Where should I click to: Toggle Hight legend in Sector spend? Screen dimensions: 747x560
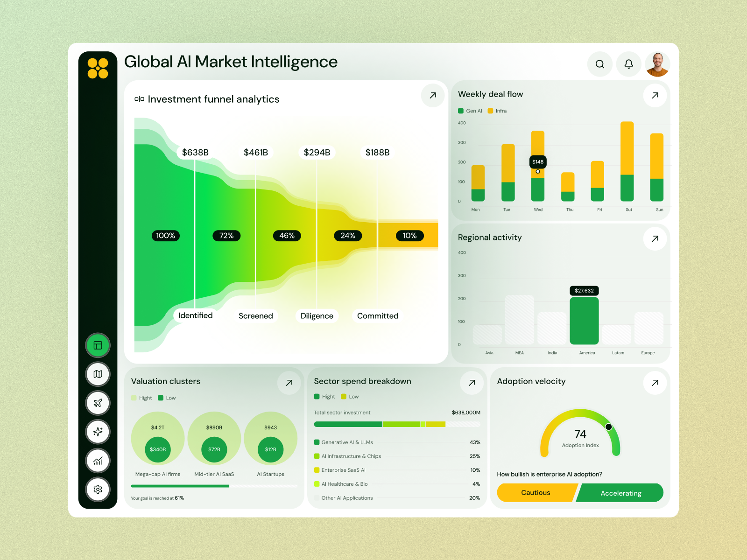(x=324, y=397)
